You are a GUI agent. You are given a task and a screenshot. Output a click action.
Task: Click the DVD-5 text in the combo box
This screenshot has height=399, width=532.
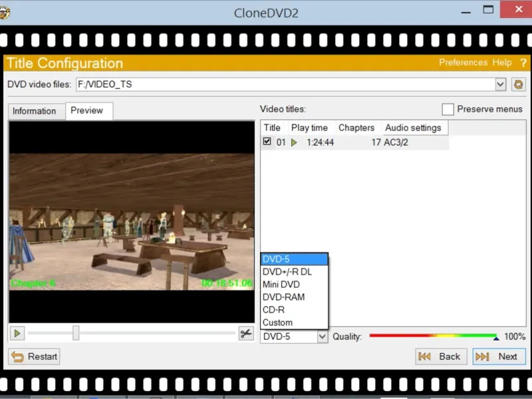click(x=277, y=336)
